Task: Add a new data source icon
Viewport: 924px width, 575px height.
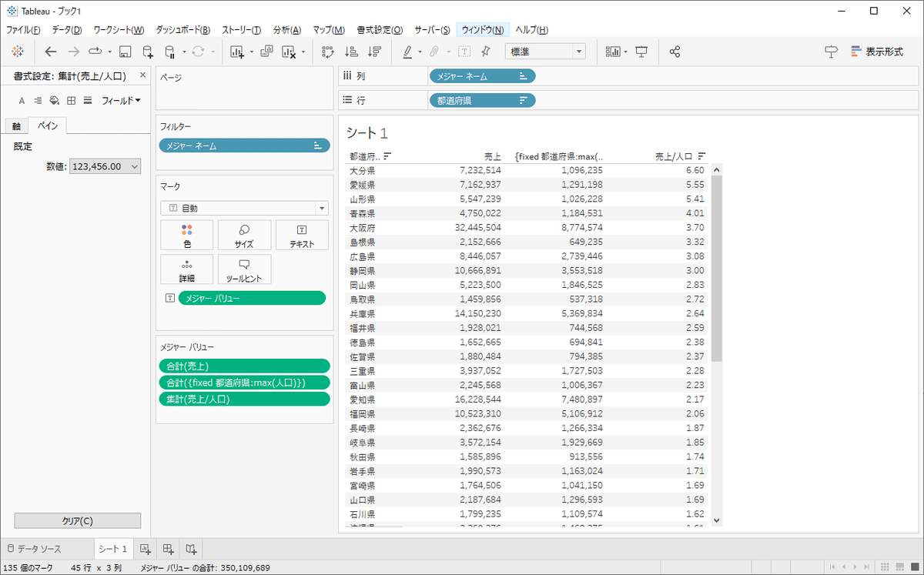Action: (148, 52)
